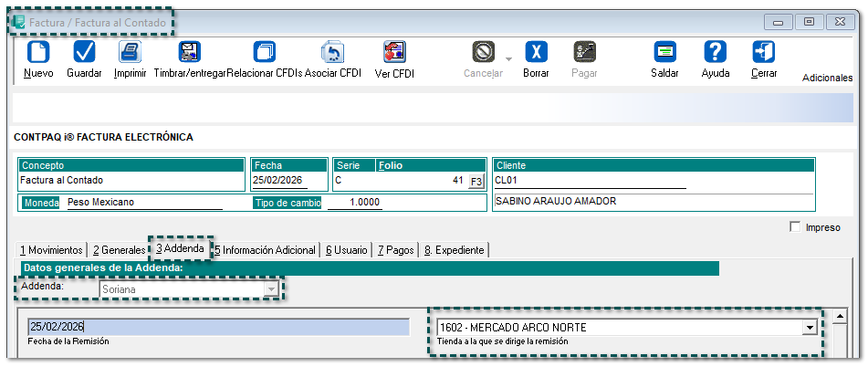
Task: Save invoice with Guardar icon
Action: point(84,53)
